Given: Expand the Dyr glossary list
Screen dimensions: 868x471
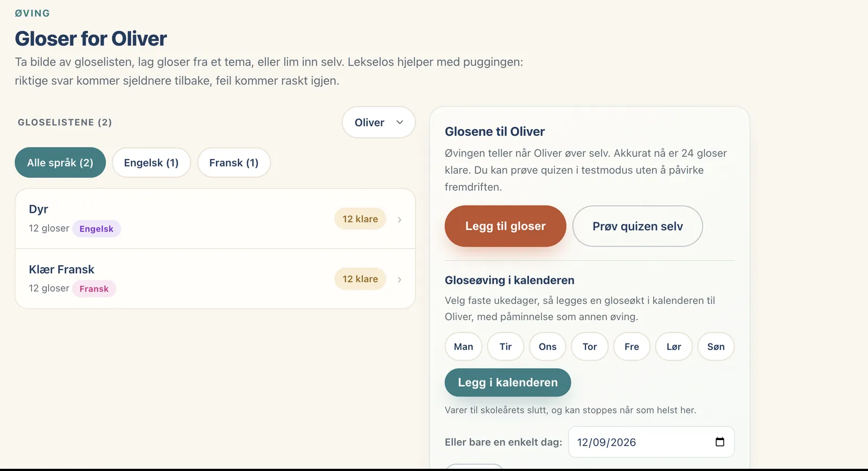Looking at the screenshot, I should [x=215, y=219].
